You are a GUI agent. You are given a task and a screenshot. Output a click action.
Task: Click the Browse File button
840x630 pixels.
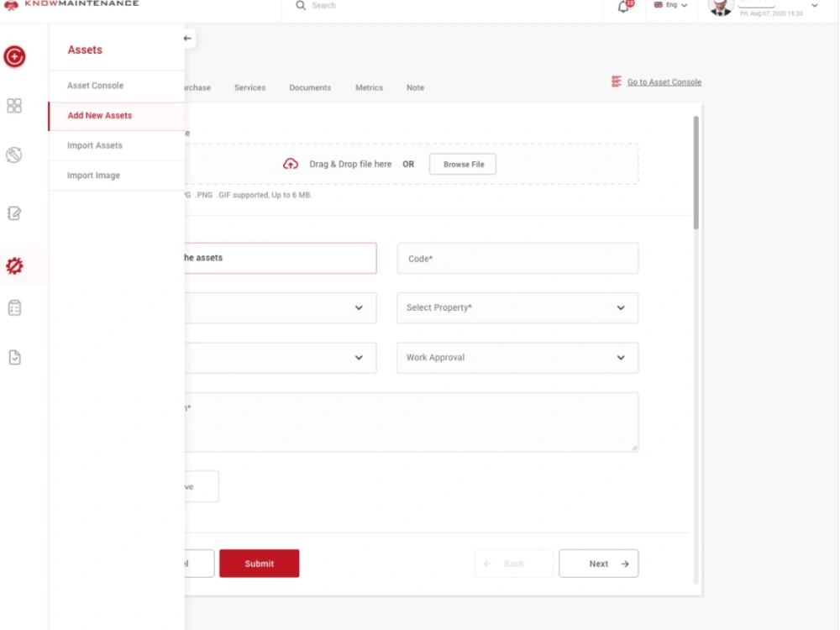[464, 164]
